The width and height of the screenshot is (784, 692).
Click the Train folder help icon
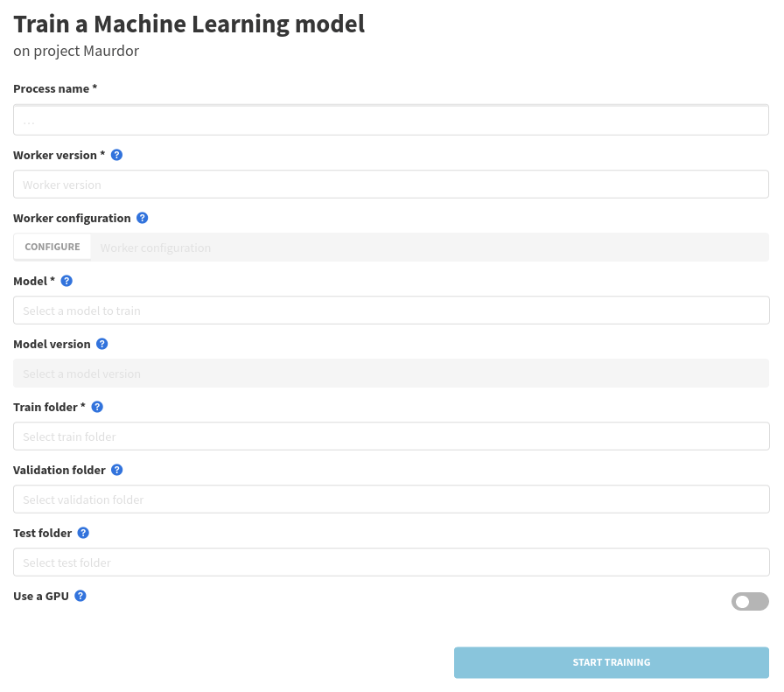coord(97,407)
